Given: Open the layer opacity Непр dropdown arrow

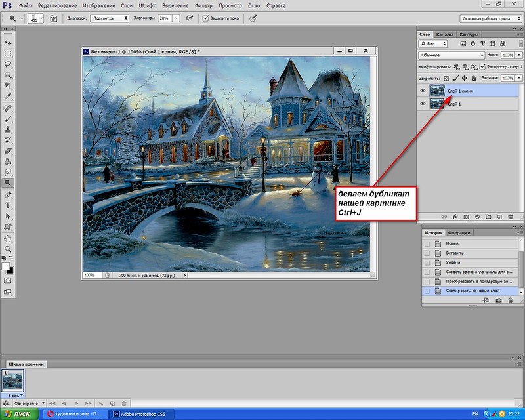Looking at the screenshot, I should (x=519, y=55).
